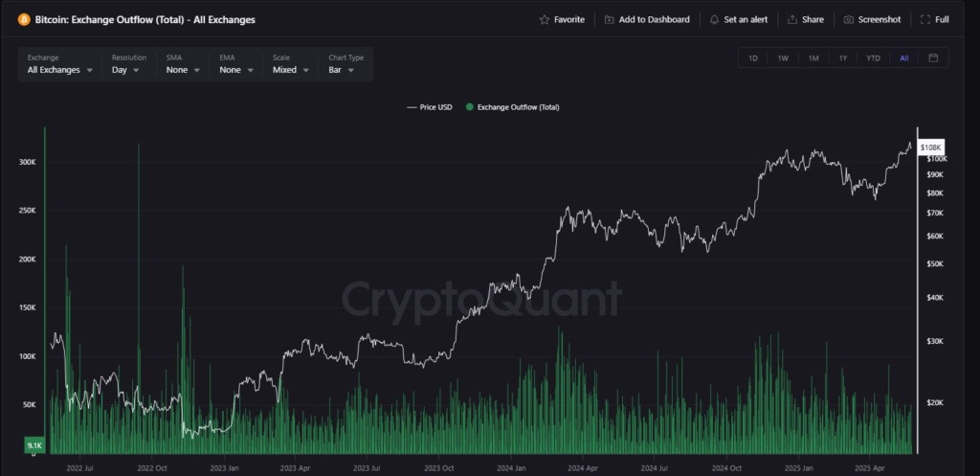The height and width of the screenshot is (476, 980).
Task: Click the 2023 Apr date label
Action: (296, 467)
